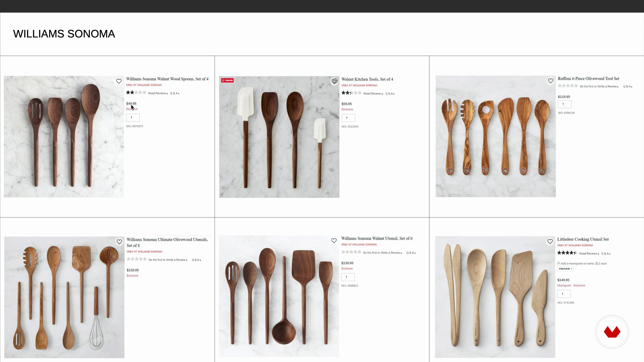This screenshot has height=362, width=644.
Task: Open Walnut Wood Spoons Set of 4 product image
Action: 64,137
